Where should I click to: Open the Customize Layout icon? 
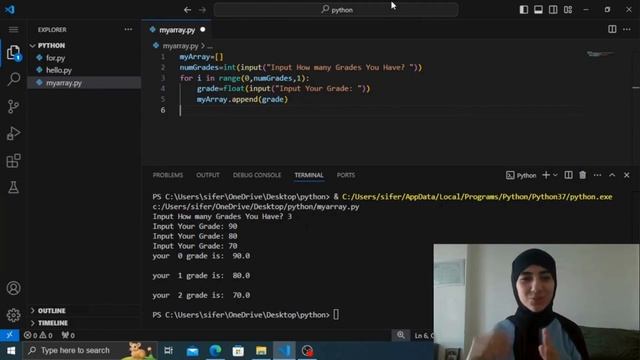[x=568, y=10]
